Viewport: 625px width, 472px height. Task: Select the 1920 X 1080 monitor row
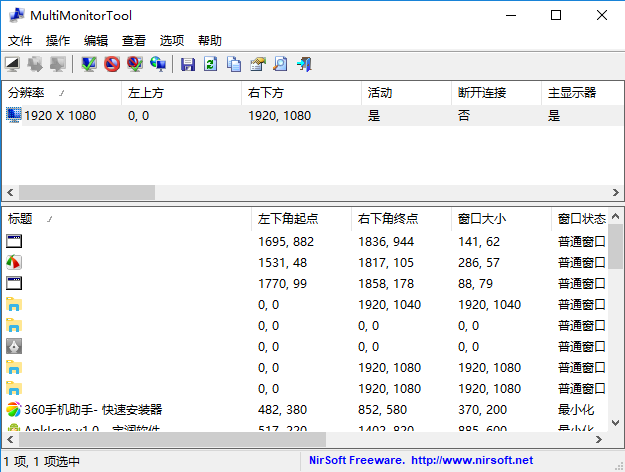tap(60, 116)
